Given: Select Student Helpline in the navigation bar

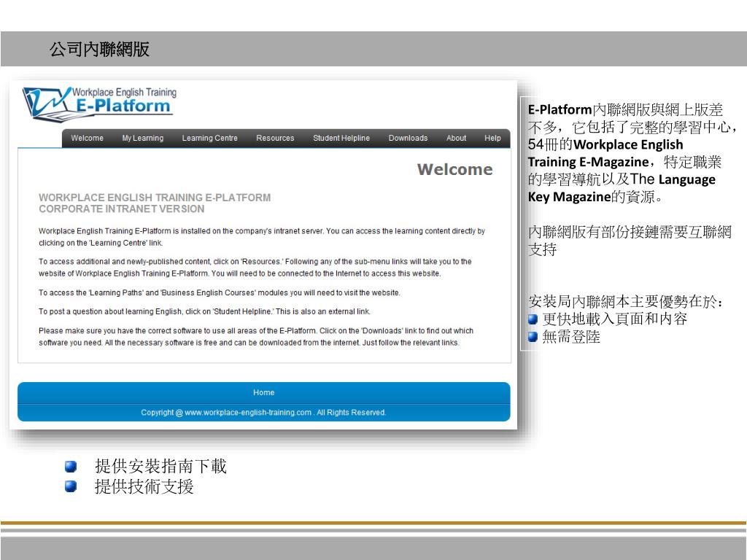Looking at the screenshot, I should click(341, 138).
